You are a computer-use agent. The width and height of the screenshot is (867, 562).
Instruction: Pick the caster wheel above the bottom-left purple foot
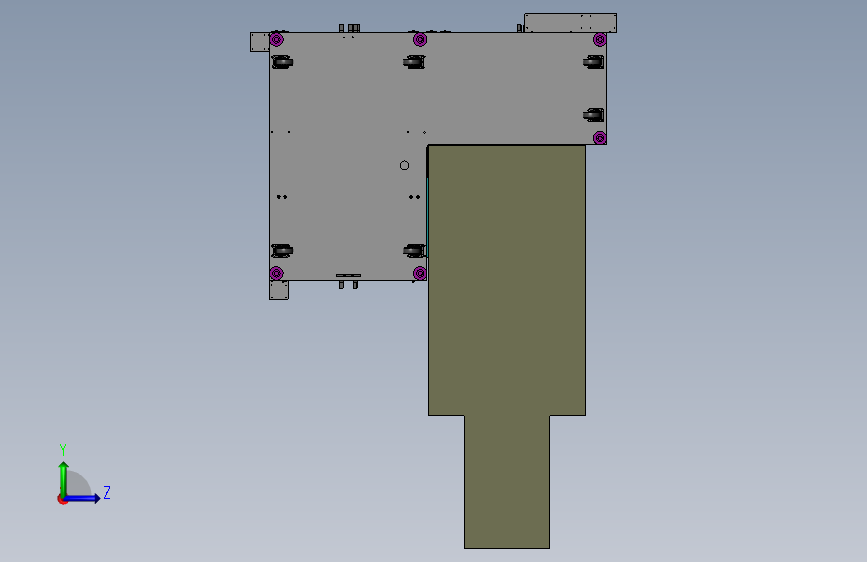point(282,251)
